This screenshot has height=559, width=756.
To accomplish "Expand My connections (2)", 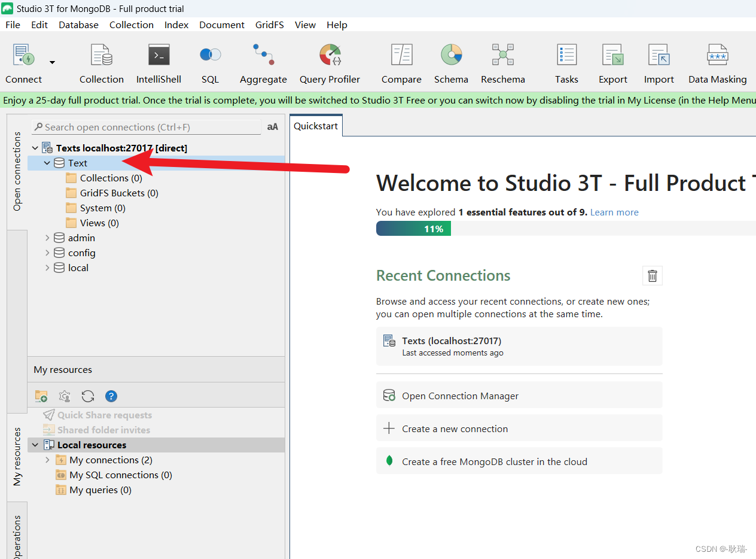I will [47, 460].
